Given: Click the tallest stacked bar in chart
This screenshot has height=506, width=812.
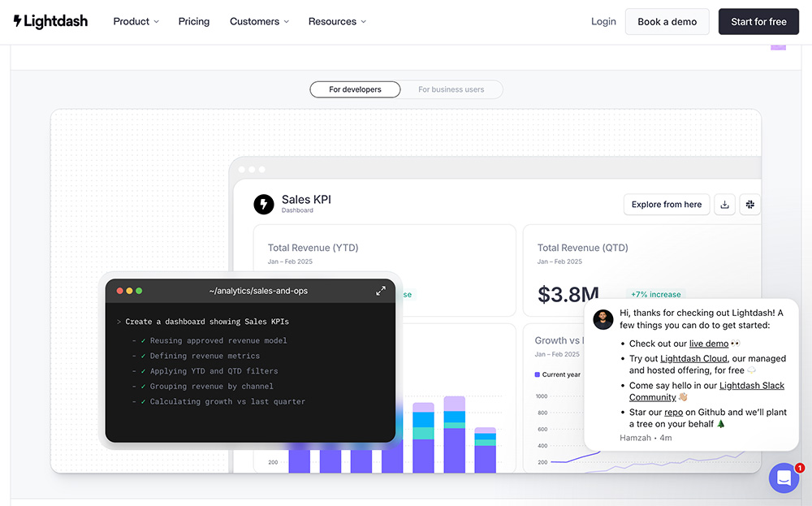Looking at the screenshot, I should (x=454, y=435).
